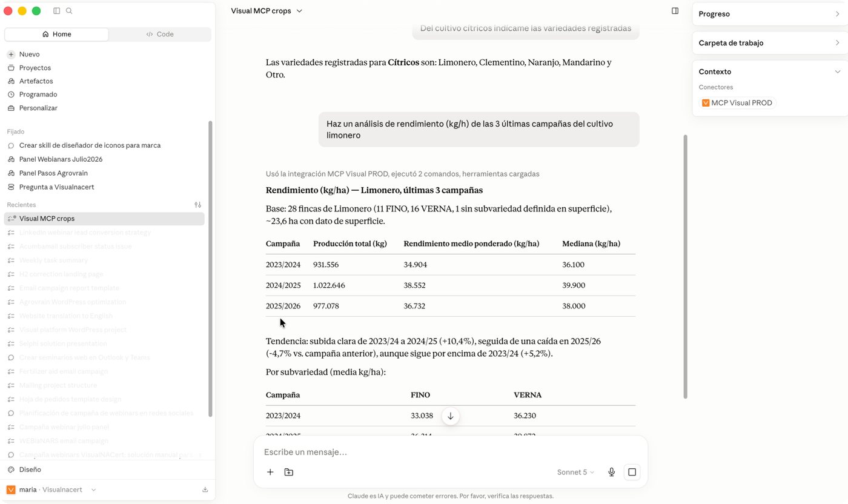The image size is (848, 504).
Task: Click the VERNA column header
Action: coord(528,395)
